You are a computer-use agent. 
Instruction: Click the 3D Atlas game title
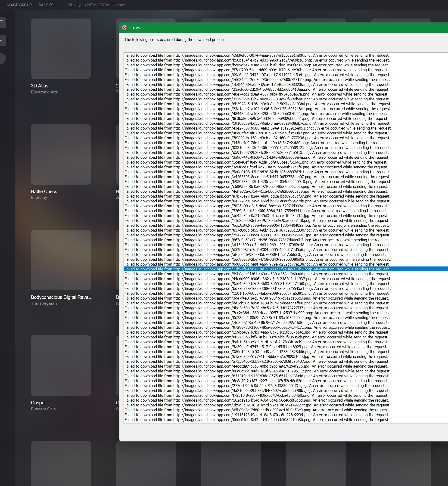coord(40,86)
